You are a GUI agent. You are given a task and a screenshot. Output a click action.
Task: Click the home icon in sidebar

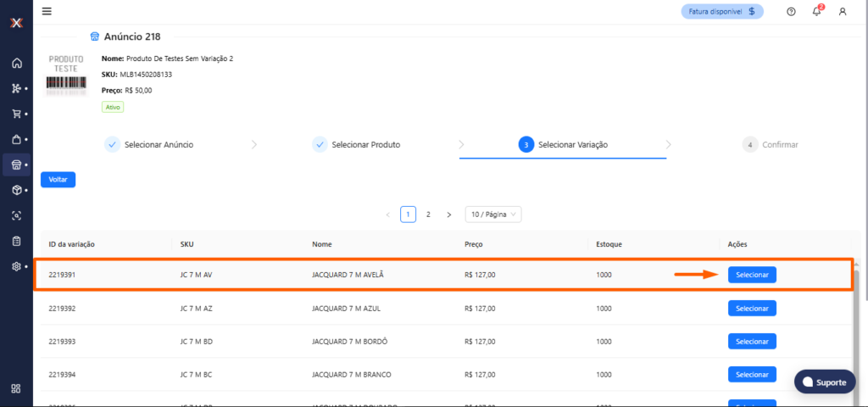coord(16,63)
